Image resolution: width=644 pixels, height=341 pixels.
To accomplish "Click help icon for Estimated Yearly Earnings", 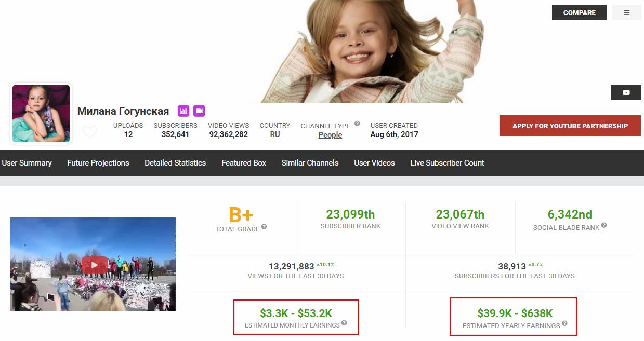I will point(564,324).
